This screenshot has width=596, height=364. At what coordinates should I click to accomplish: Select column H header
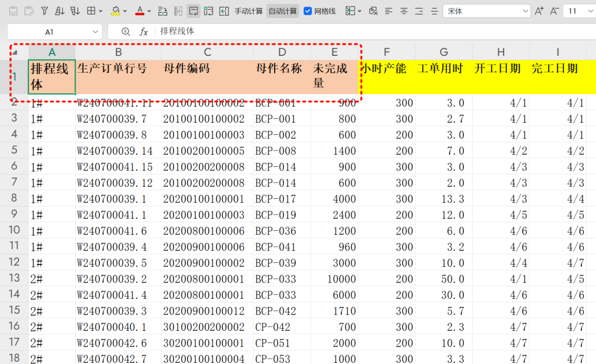[501, 52]
